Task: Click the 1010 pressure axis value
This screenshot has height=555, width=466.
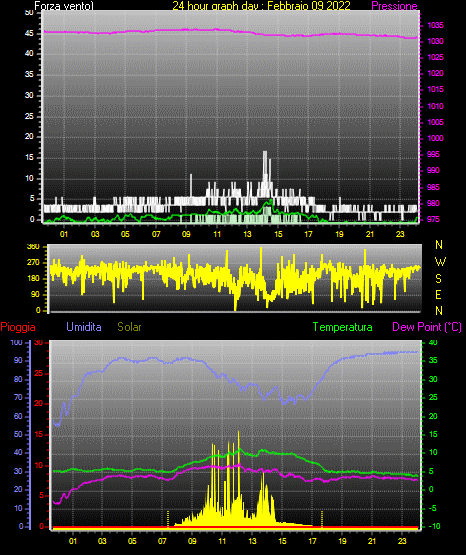Action: pyautogui.click(x=435, y=106)
